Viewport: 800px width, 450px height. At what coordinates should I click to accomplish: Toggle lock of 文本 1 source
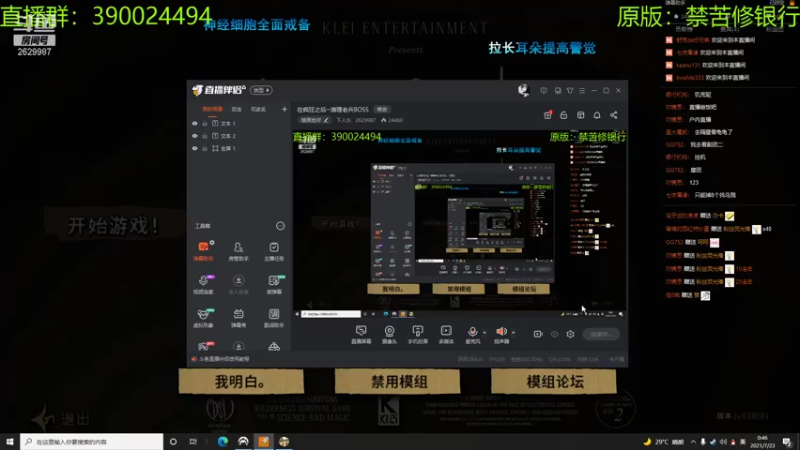point(205,123)
